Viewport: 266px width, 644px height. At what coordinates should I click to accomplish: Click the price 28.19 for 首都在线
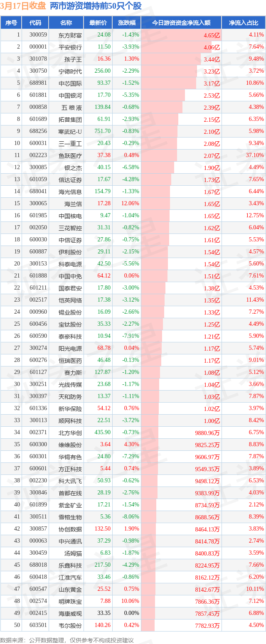coord(104,493)
